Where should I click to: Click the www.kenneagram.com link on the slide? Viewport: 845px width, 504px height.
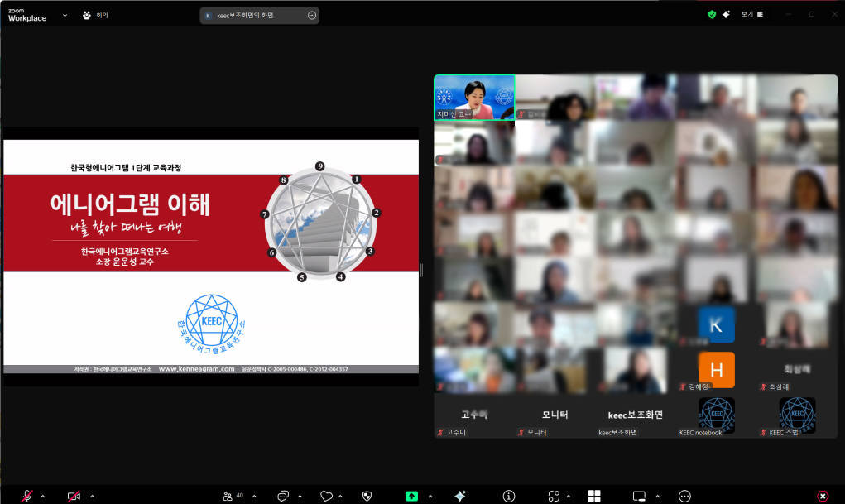197,369
